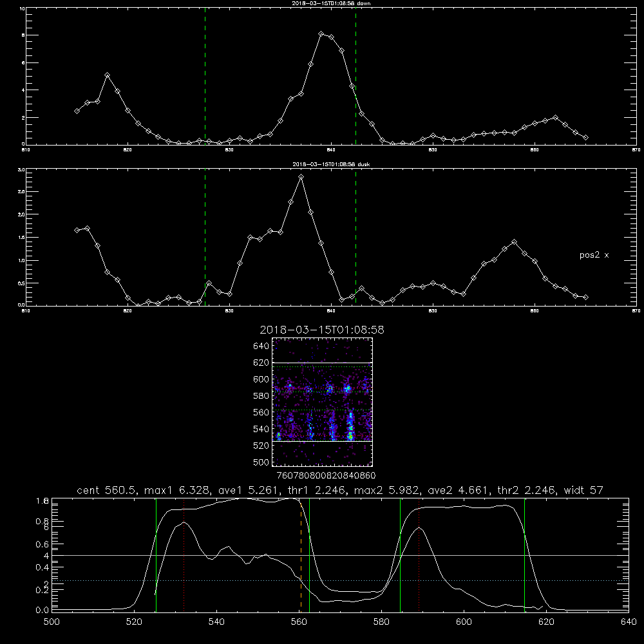This screenshot has height=644, width=644.
Task: Click the dusk plot title text
Action: tap(331, 164)
